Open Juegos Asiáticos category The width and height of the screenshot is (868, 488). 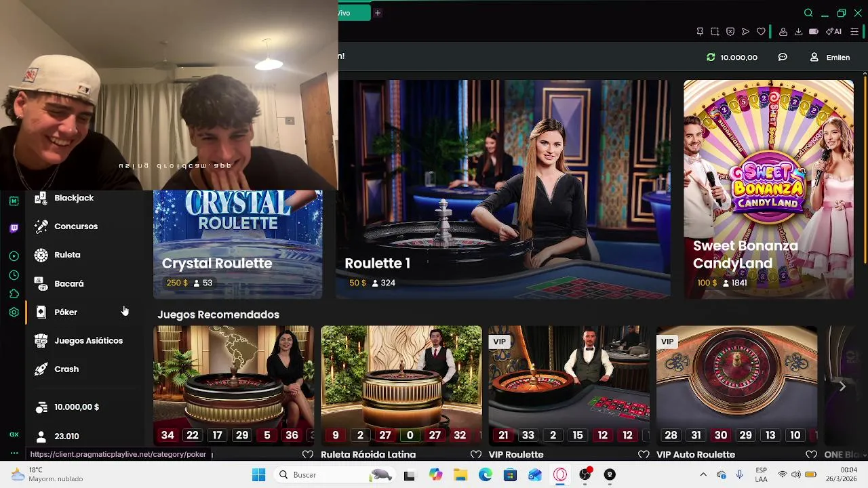coord(88,341)
